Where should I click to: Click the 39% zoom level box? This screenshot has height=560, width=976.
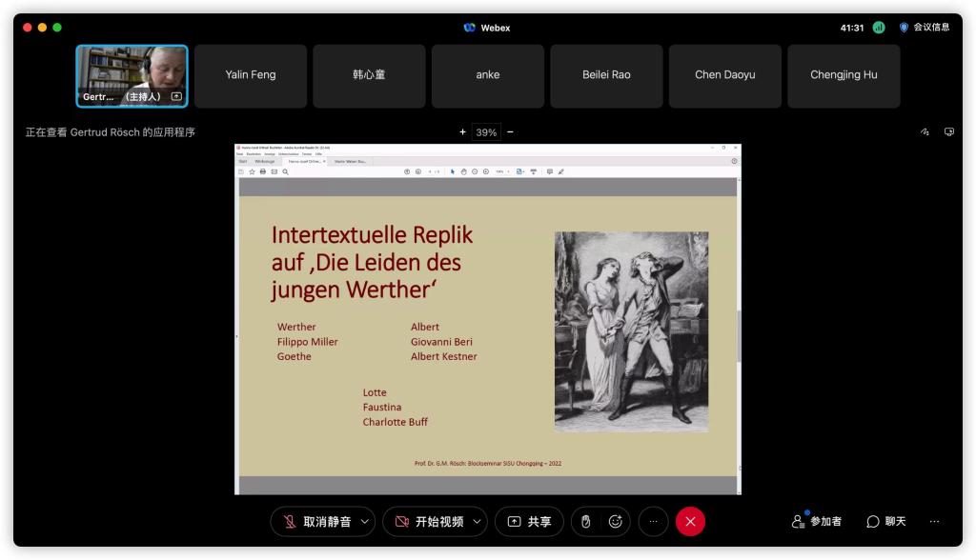pyautogui.click(x=486, y=132)
